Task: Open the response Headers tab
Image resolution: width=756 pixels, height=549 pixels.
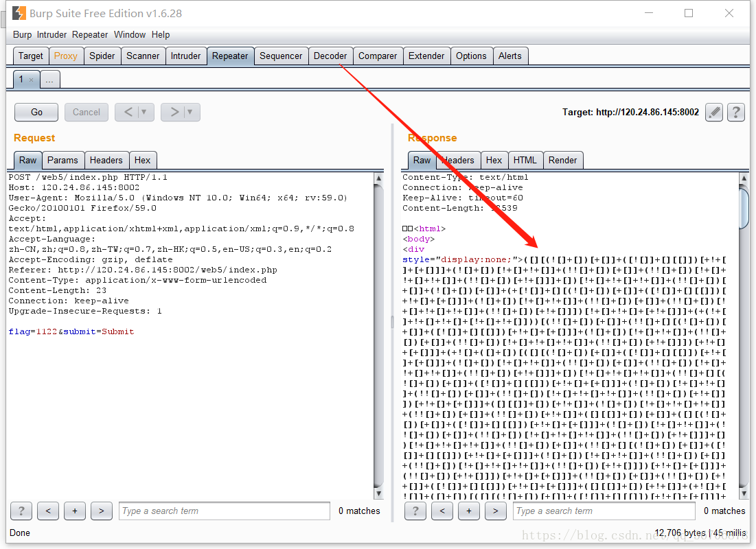Action: tap(458, 160)
